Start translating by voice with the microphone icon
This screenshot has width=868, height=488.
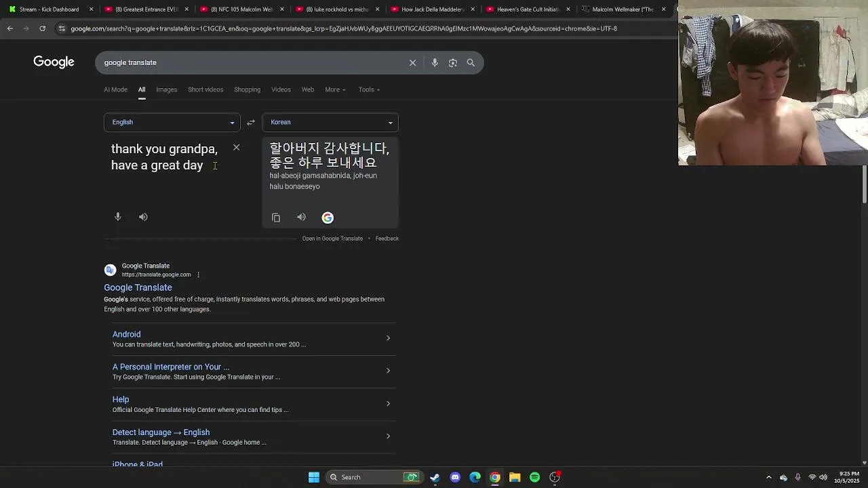[118, 217]
